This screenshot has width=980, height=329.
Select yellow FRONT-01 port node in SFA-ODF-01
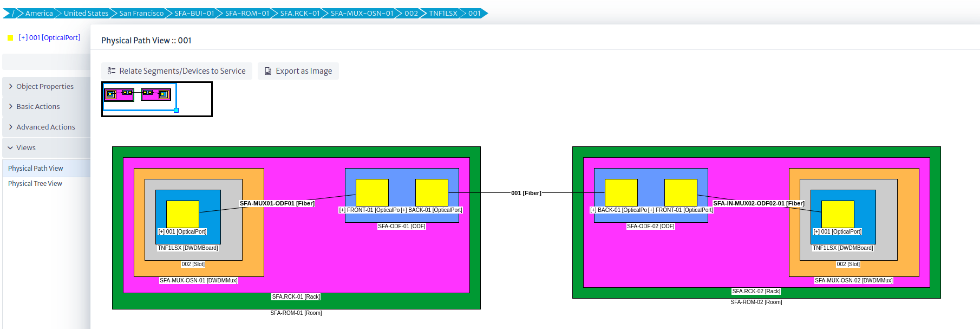pyautogui.click(x=372, y=192)
